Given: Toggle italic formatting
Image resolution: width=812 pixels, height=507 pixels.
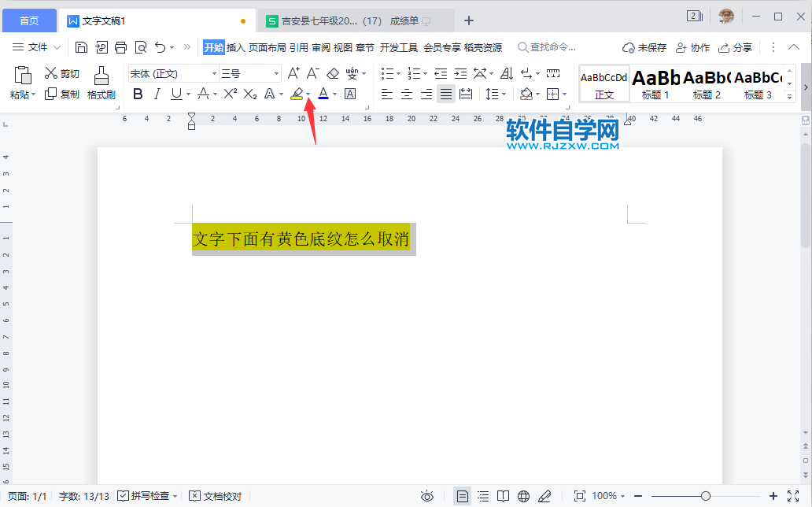Looking at the screenshot, I should [157, 94].
